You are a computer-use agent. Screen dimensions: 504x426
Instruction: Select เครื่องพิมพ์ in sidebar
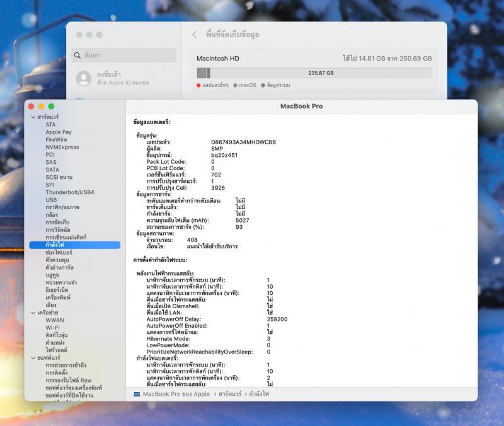pyautogui.click(x=58, y=297)
